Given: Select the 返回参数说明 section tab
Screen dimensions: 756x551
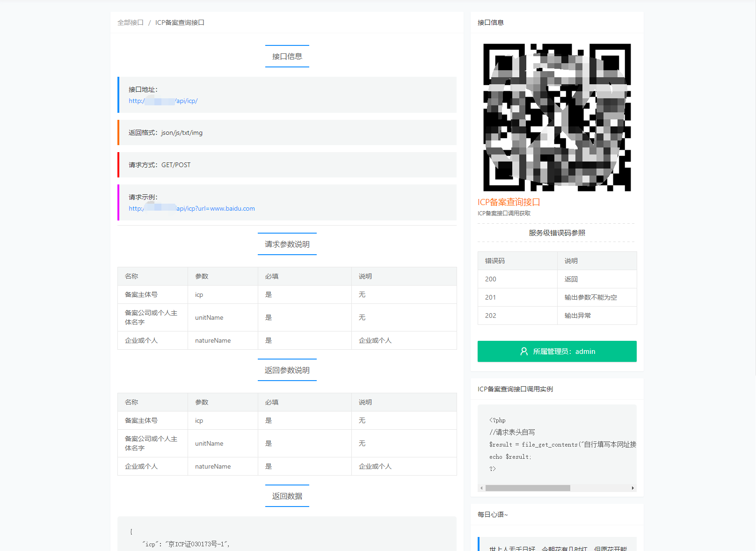Looking at the screenshot, I should pos(287,370).
